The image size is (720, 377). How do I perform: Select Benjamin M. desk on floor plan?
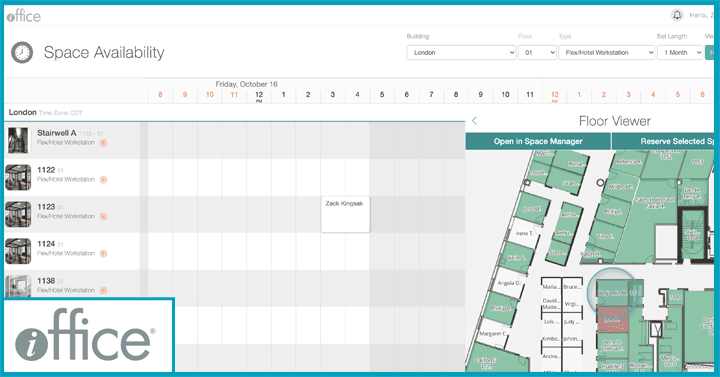612,293
